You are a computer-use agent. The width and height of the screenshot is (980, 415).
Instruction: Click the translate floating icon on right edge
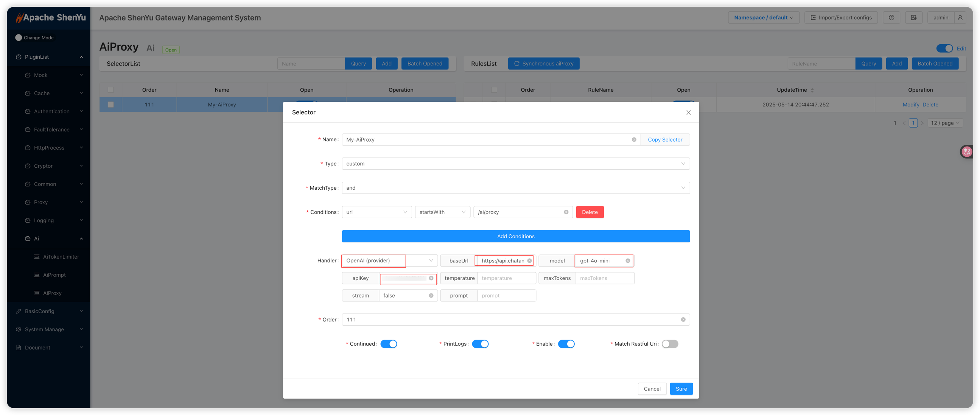(x=967, y=152)
